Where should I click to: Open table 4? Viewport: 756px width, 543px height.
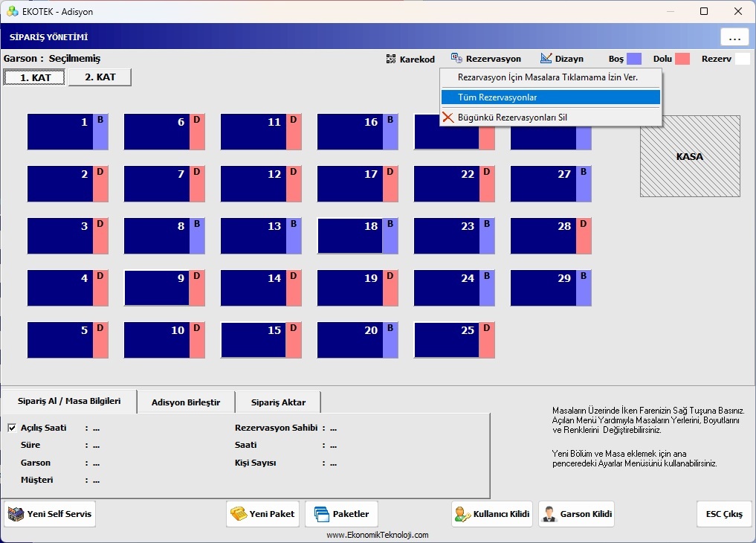[68, 288]
